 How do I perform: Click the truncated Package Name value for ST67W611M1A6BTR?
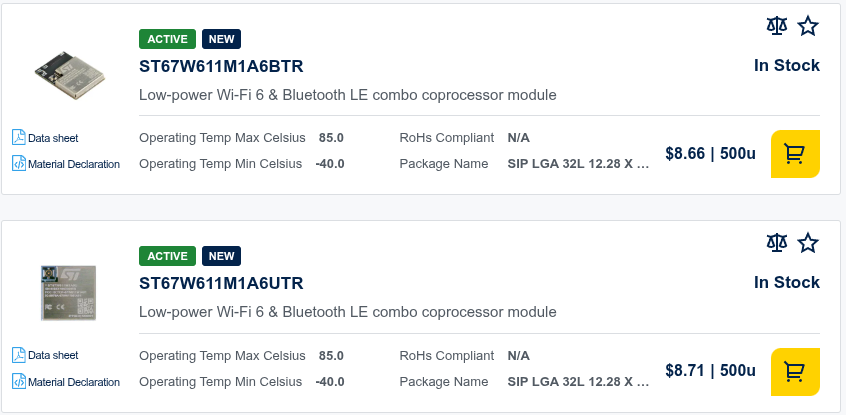point(578,164)
